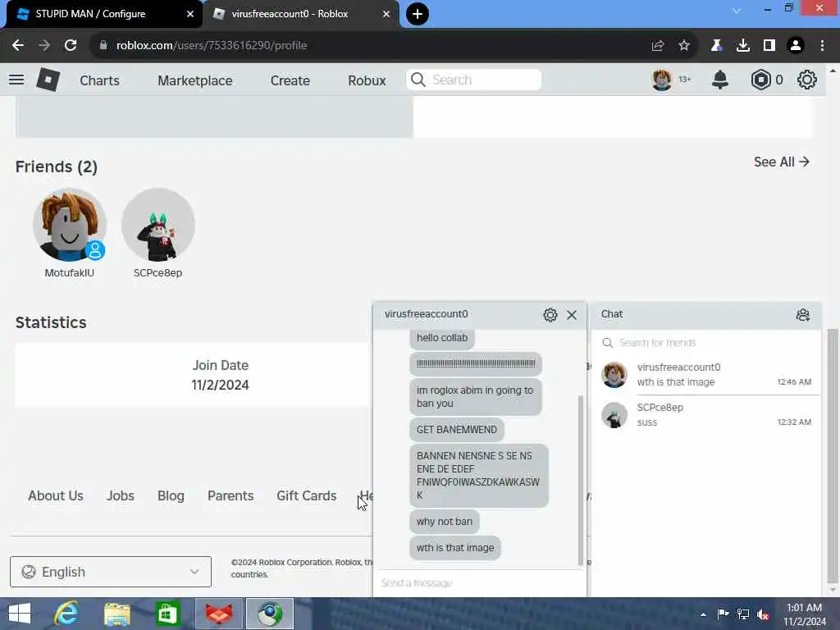
Task: Click the 'hello collab' chat message
Action: 442,338
